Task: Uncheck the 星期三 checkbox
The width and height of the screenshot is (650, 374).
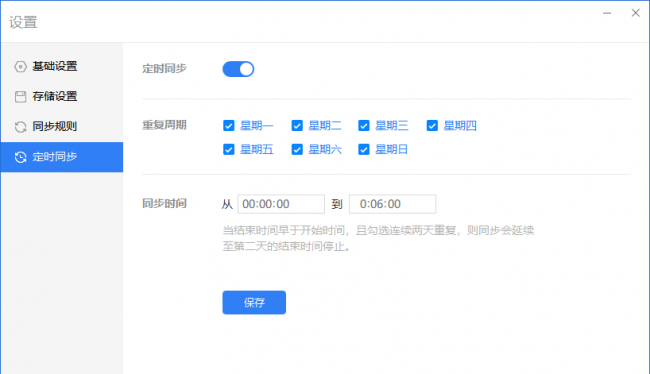Action: (364, 126)
